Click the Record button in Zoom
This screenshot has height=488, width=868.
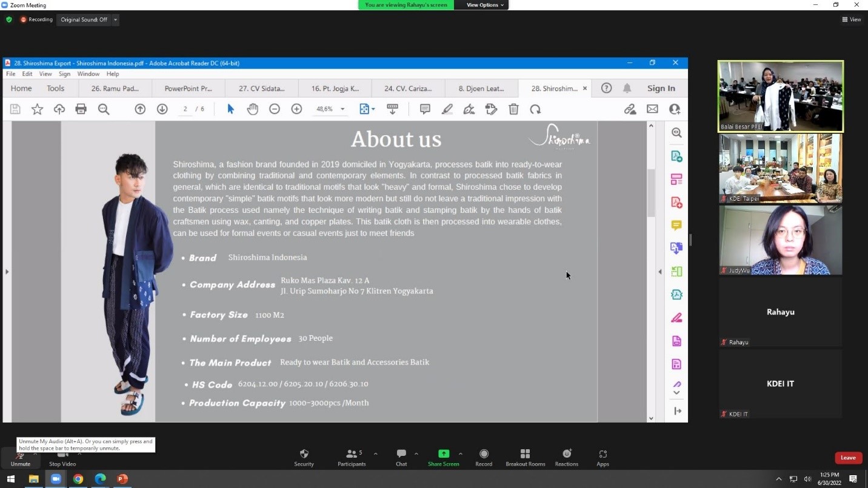[484, 458]
